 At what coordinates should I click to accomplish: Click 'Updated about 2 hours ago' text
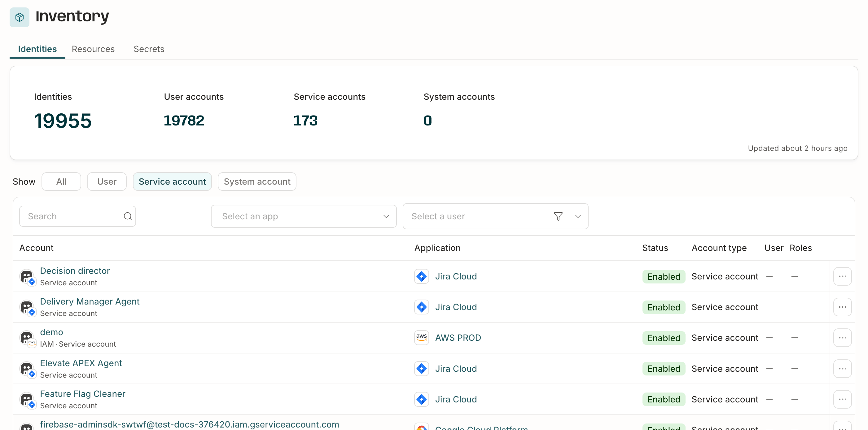(798, 148)
